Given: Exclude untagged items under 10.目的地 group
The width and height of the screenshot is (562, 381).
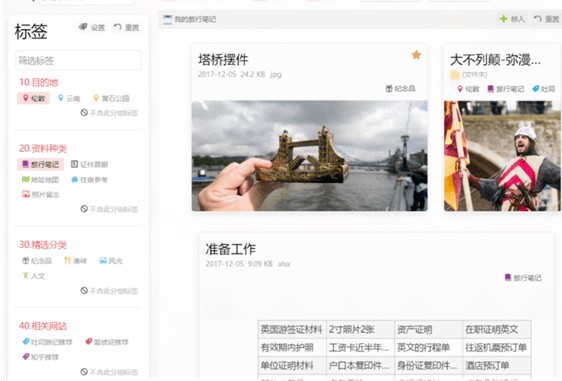Looking at the screenshot, I should (x=109, y=113).
